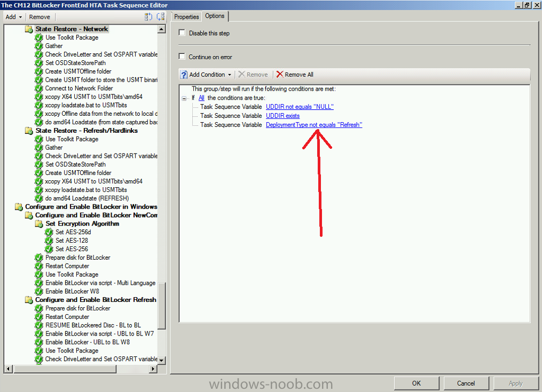Click the tree scroll down arrow
The image size is (542, 392).
tap(161, 360)
